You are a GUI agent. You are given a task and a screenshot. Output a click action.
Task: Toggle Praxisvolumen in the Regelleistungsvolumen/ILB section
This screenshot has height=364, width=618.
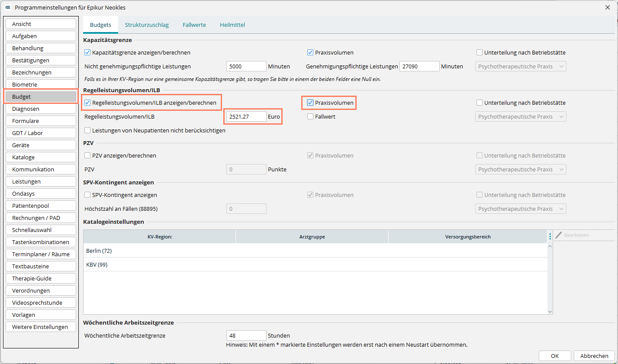point(310,103)
